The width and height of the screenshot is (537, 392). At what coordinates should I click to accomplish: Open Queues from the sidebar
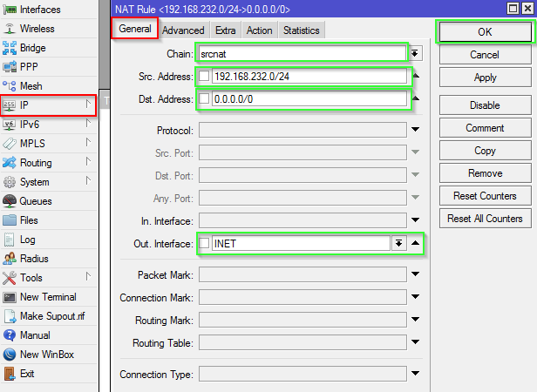tap(10, 201)
